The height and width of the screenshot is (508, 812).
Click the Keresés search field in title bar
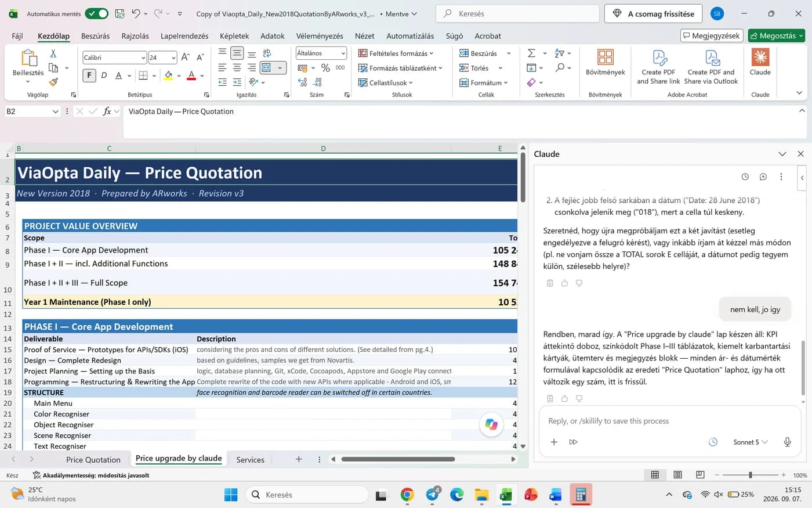point(517,13)
